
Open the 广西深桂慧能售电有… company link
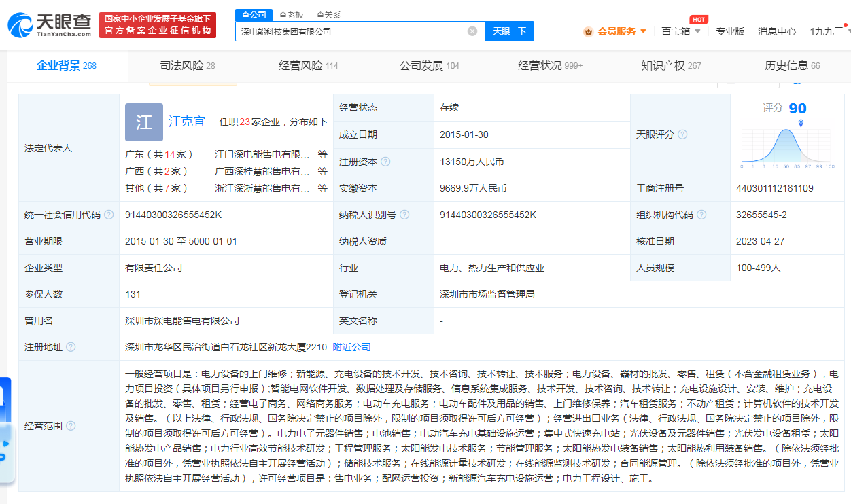click(x=262, y=171)
